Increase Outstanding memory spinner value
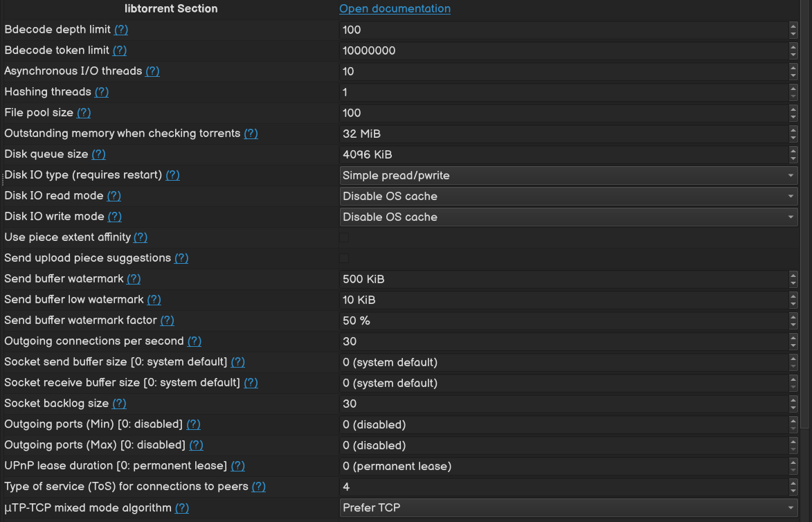This screenshot has height=522, width=812. [x=793, y=129]
